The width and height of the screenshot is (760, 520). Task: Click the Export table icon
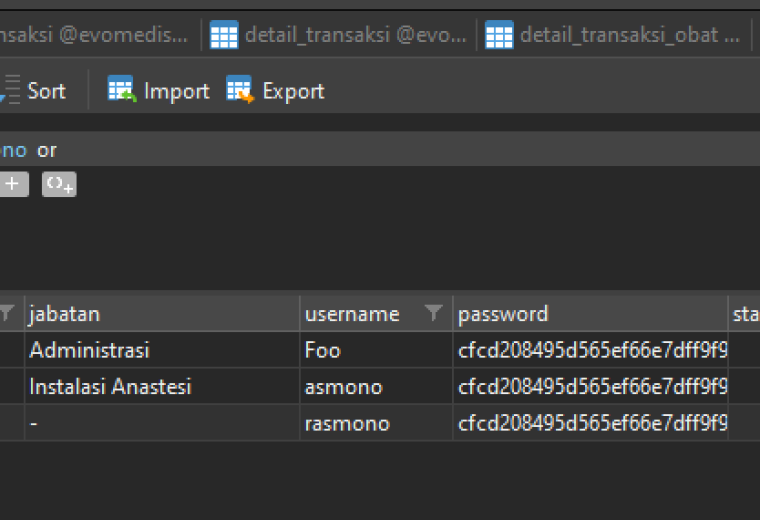[240, 89]
